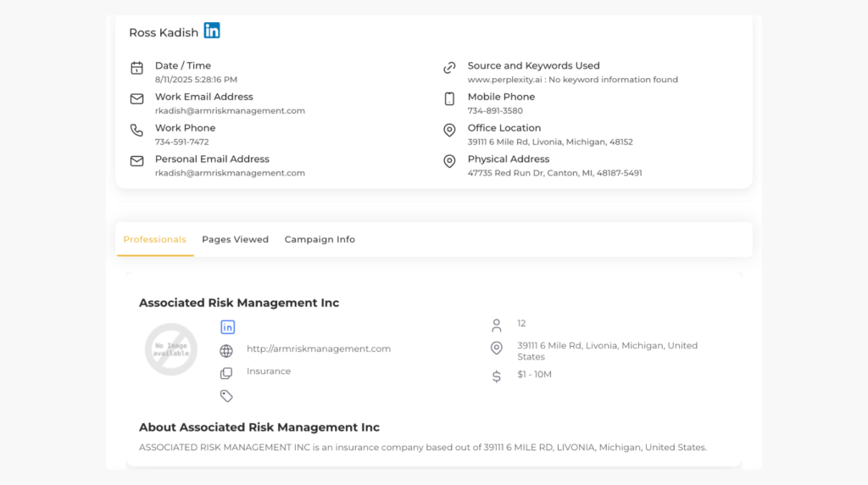Open Associated Risk Management's LinkedIn icon

[227, 327]
